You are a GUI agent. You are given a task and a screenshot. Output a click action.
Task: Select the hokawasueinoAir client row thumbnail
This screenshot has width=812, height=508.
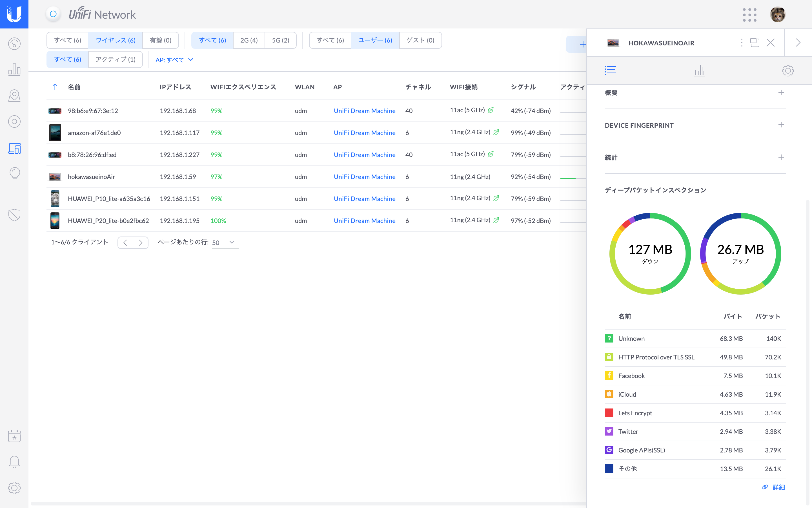click(x=55, y=177)
